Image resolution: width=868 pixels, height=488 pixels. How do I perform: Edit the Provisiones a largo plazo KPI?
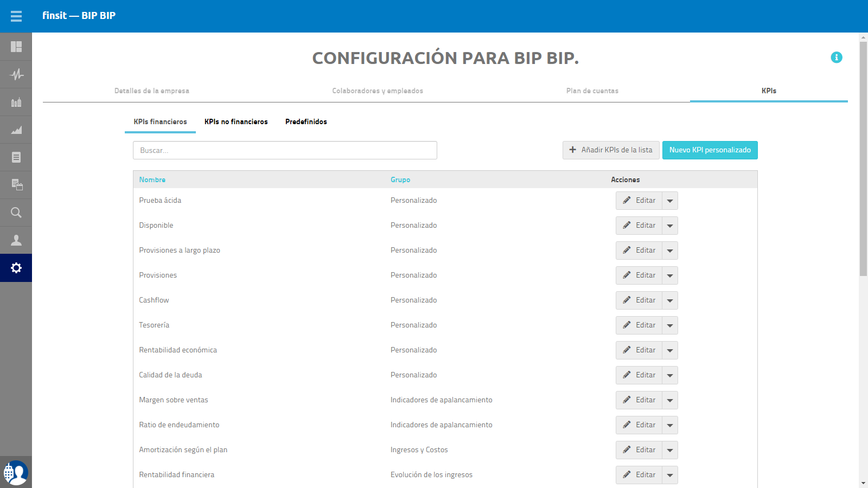click(x=639, y=251)
